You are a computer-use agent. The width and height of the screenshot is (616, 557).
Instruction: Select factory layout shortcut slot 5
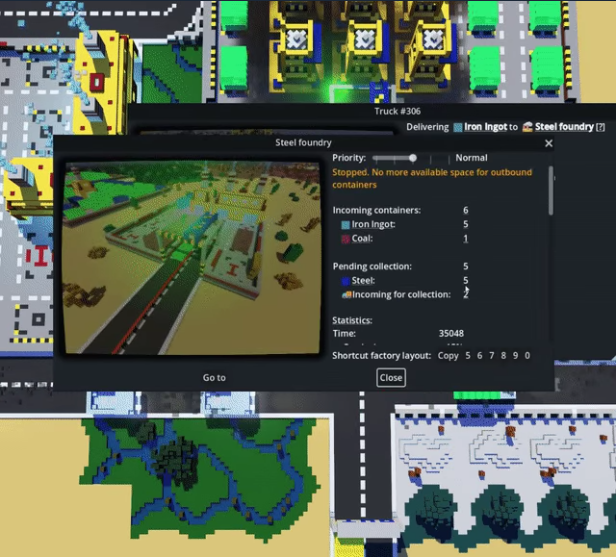pos(468,356)
